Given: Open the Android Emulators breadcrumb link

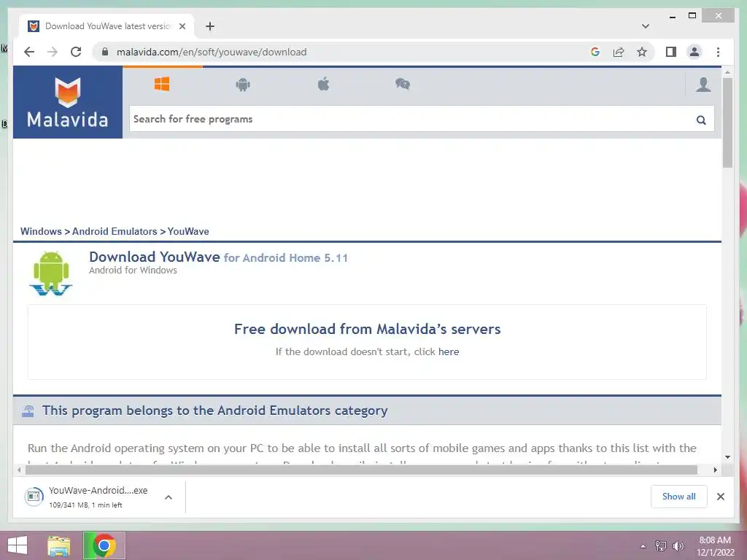Looking at the screenshot, I should coord(115,231).
